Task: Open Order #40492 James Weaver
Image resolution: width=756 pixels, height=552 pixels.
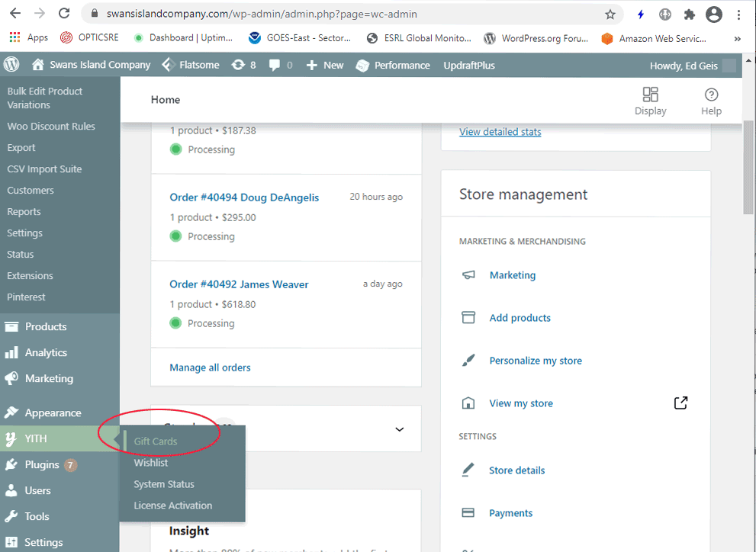Action: tap(239, 284)
